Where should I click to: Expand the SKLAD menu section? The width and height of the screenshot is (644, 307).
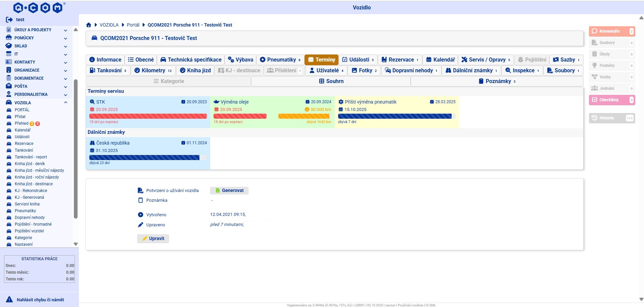[65, 46]
